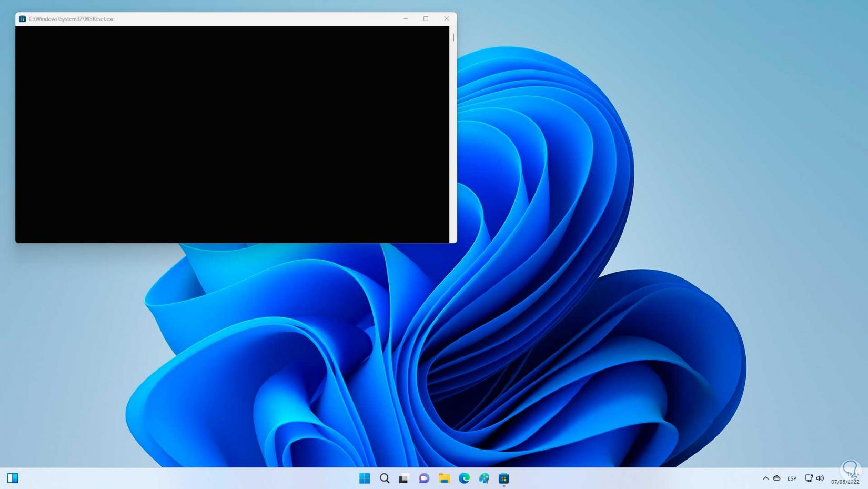Launch the Teams Chat icon
This screenshot has width=868, height=489.
(x=424, y=478)
